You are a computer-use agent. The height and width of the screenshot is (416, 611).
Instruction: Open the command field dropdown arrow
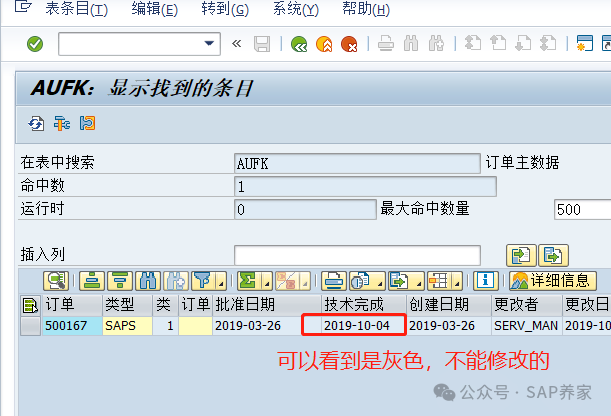pyautogui.click(x=209, y=43)
